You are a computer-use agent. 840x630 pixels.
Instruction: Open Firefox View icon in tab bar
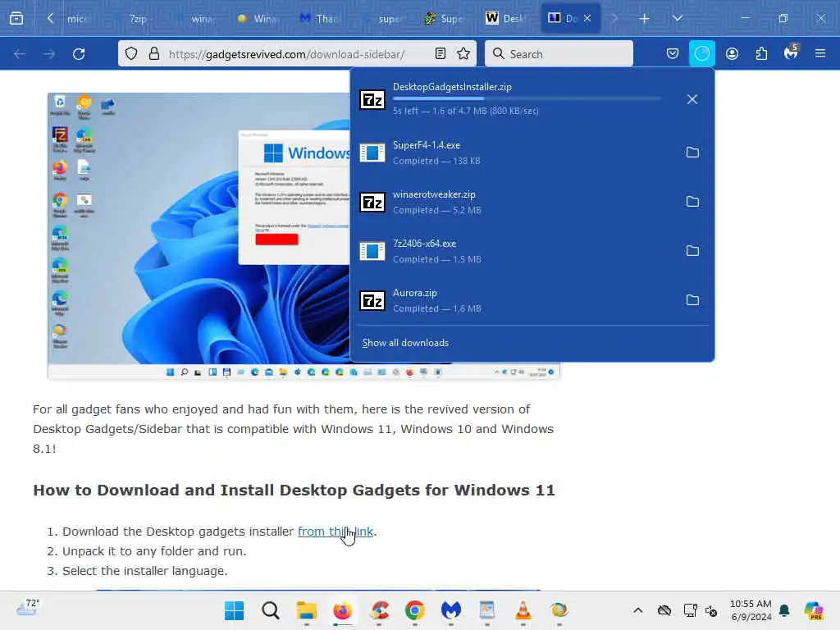[16, 18]
